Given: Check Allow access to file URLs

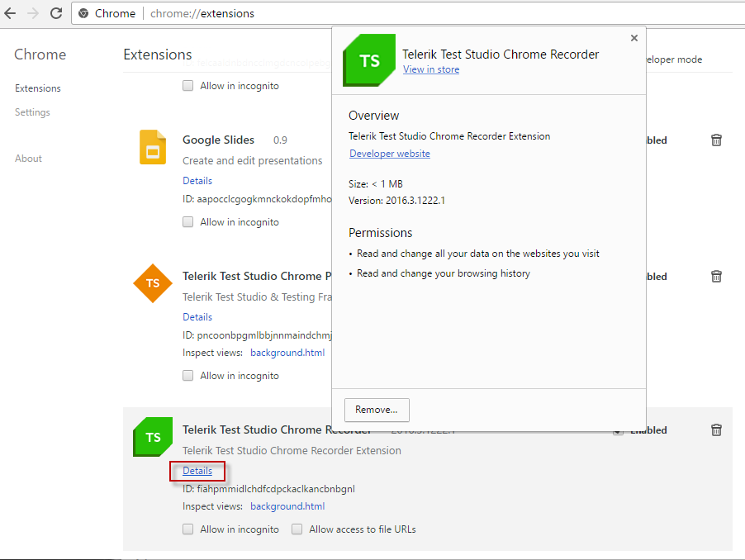Looking at the screenshot, I should (297, 529).
